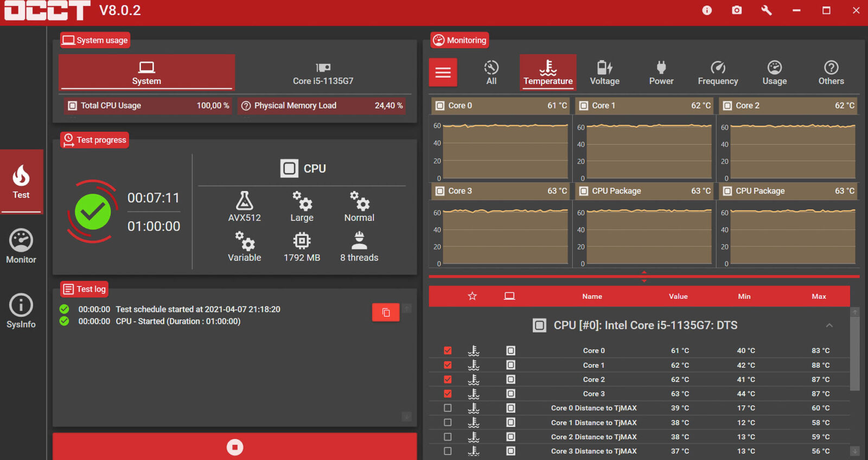868x460 pixels.
Task: Open the Test section in sidebar
Action: [x=21, y=182]
